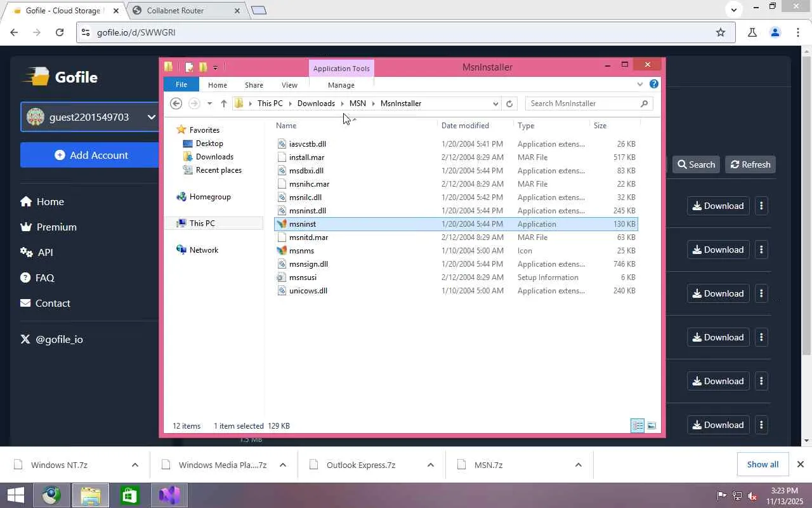Viewport: 812px width, 508px height.
Task: Refresh the MsnInstaller folder address bar
Action: pyautogui.click(x=509, y=104)
